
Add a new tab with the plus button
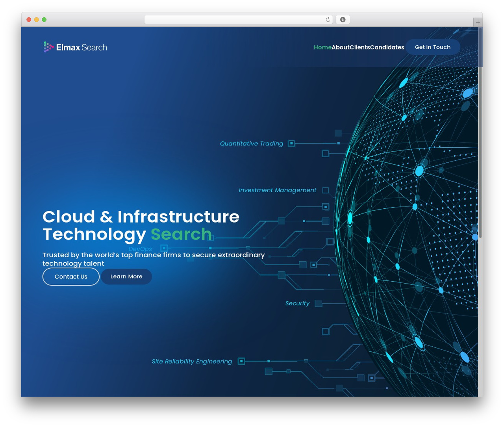click(478, 22)
